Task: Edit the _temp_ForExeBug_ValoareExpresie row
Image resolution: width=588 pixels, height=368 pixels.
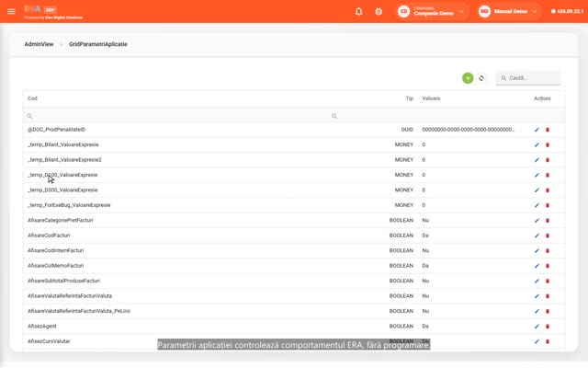Action: 537,205
